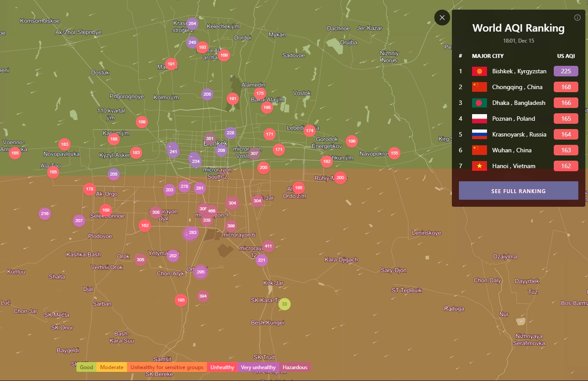Open the 411 AQI station marker

[x=268, y=246]
